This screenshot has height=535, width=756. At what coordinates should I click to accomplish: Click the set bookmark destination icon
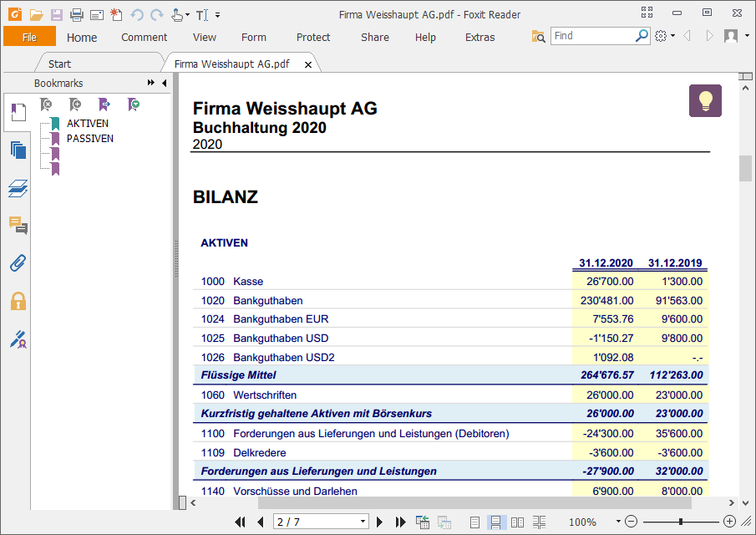coord(134,104)
